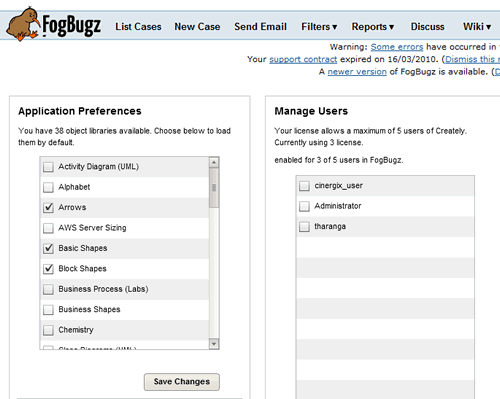Click the 'AWS Server Sizing' label
Image resolution: width=500 pixels, height=399 pixels.
[92, 228]
